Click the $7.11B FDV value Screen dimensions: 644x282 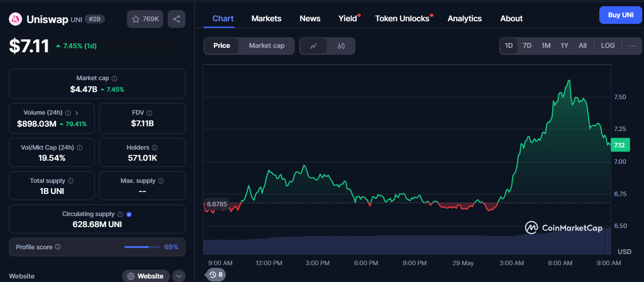click(143, 124)
